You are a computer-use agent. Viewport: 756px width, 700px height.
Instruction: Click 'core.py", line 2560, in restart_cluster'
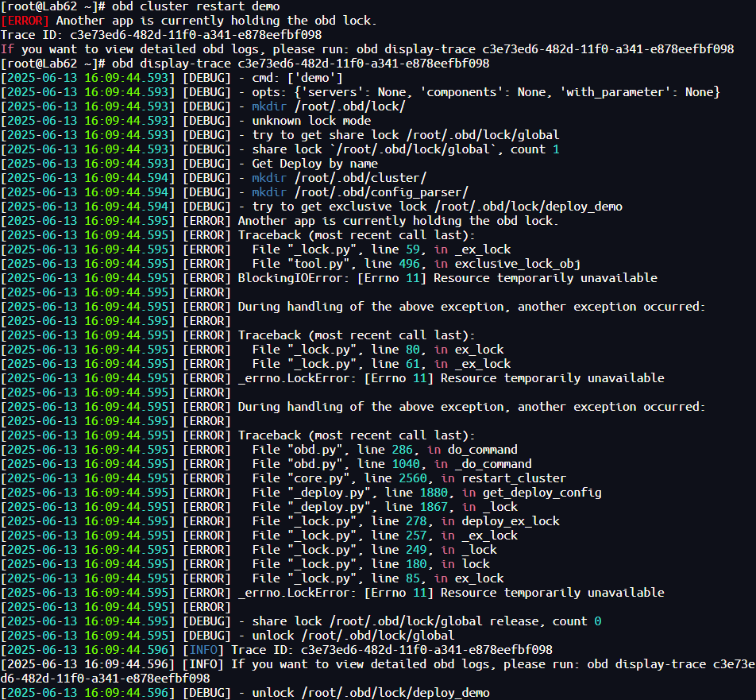pos(409,478)
